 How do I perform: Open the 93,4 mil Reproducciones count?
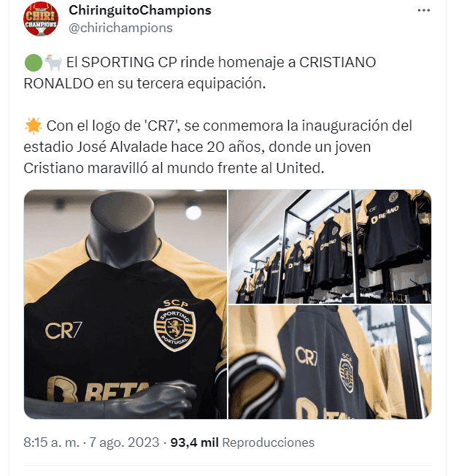tap(242, 442)
